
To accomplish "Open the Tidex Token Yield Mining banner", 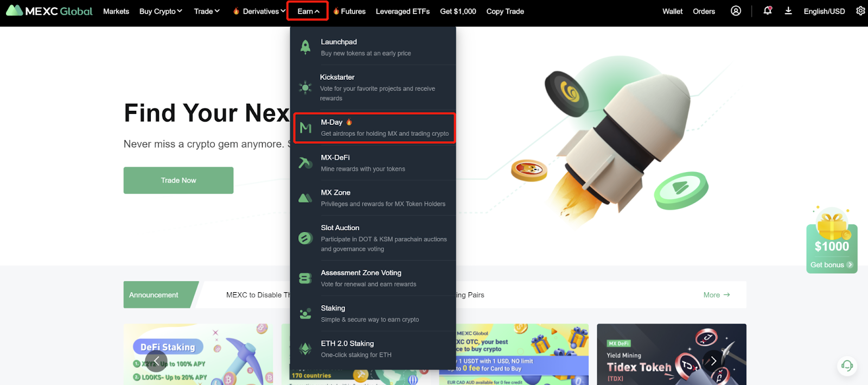I will point(672,355).
